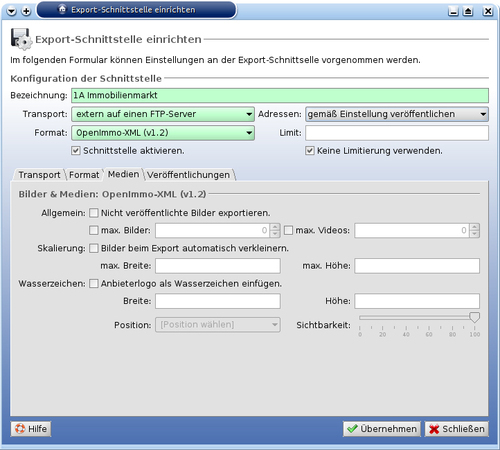
Task: Switch to the Transport tab
Action: [39, 175]
